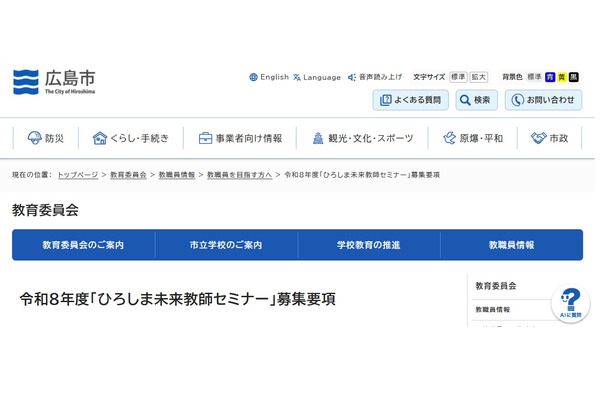600x400 pixels.
Task: Click the dove icon beside 原爆・平和
Action: [x=450, y=138]
